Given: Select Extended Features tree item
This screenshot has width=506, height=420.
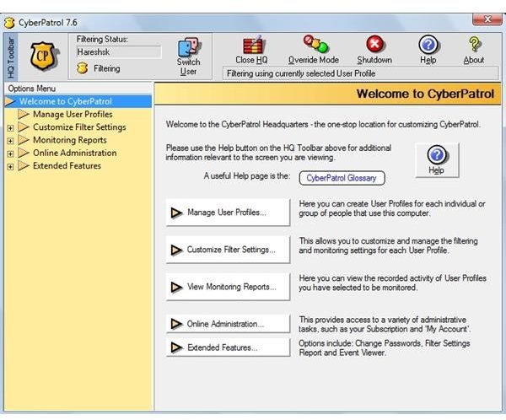Looking at the screenshot, I should pyautogui.click(x=67, y=166).
